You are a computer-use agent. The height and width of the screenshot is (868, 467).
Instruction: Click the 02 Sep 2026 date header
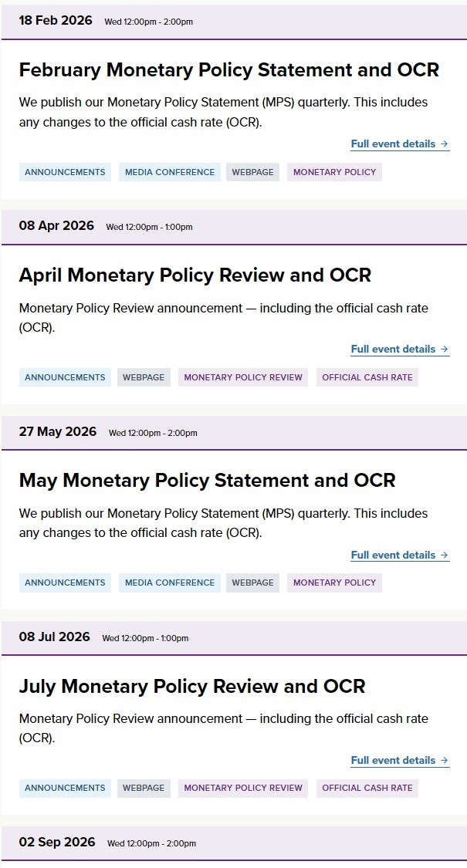[x=57, y=843]
